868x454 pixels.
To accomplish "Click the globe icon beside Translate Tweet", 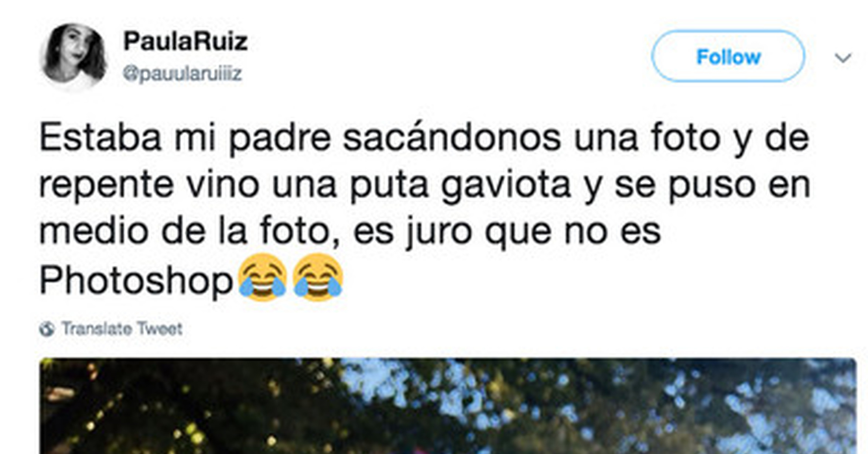I will pos(47,329).
